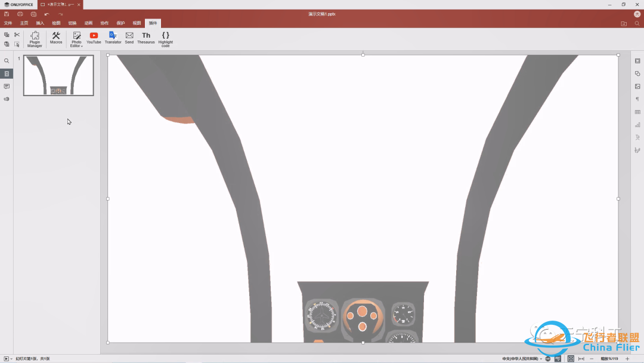Click the Send mail plugin icon
The height and width of the screenshot is (363, 644).
click(x=129, y=39)
